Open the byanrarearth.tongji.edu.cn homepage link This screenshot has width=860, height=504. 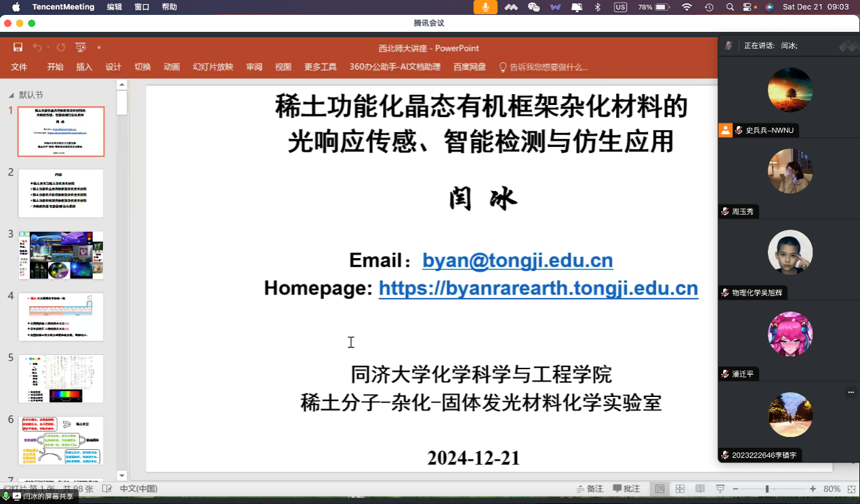(x=538, y=289)
